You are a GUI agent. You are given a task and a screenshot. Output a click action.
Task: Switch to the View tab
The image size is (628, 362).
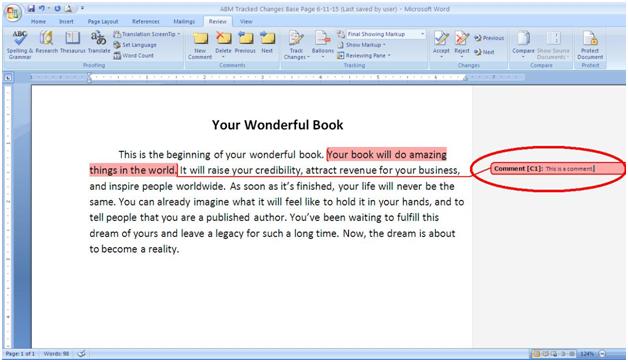tap(246, 22)
